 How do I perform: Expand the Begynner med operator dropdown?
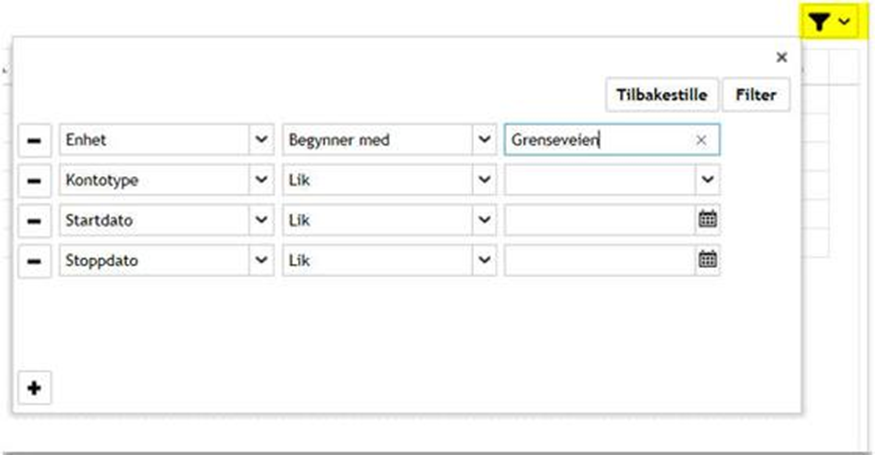coord(484,141)
